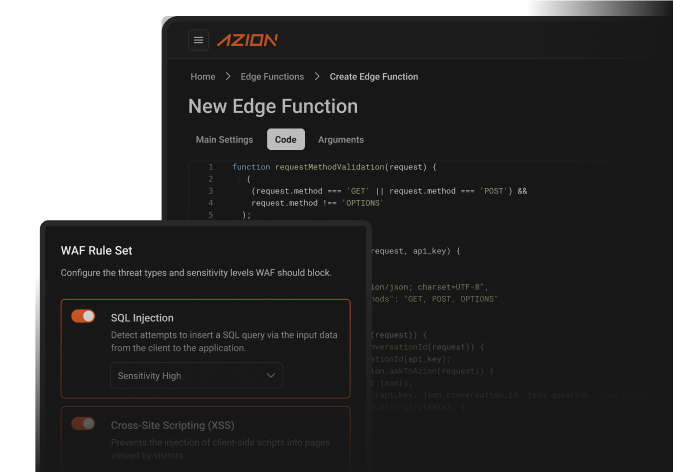
Task: Switch to the Main Settings tab
Action: (224, 139)
